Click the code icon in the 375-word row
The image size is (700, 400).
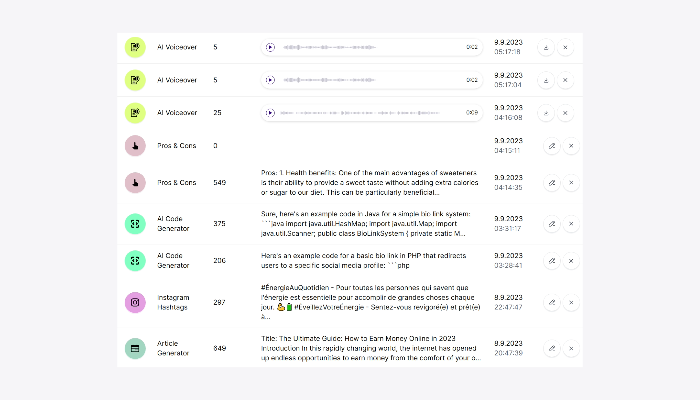135,224
